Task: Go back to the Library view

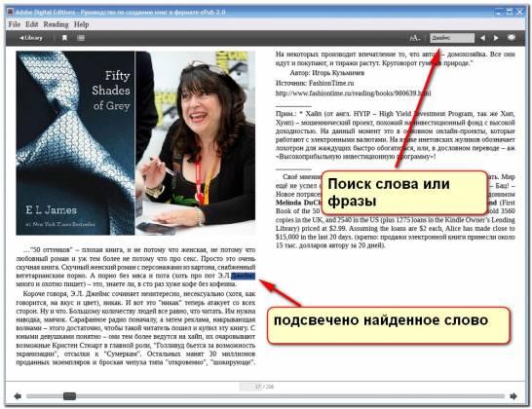Action: pos(31,38)
